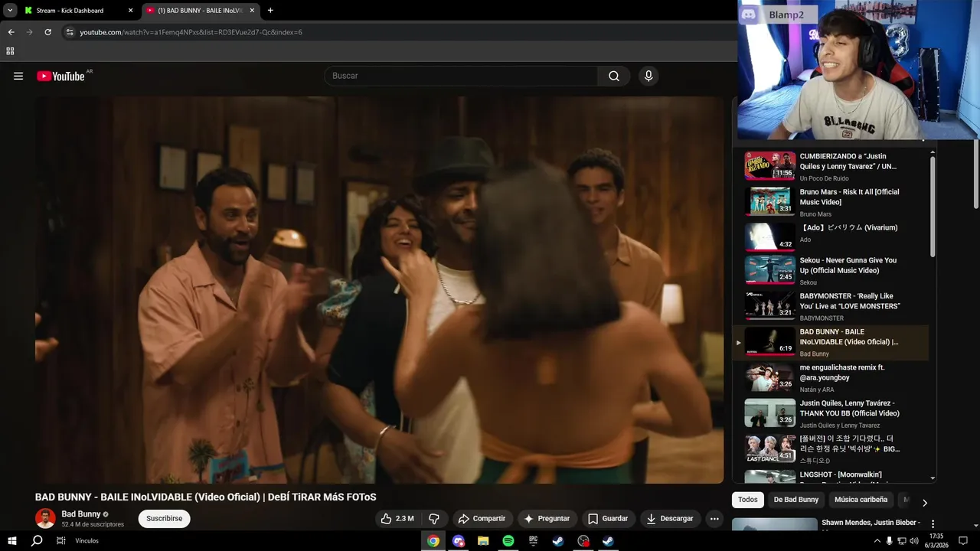The height and width of the screenshot is (551, 980).
Task: Open Windows taskbar search
Action: pyautogui.click(x=37, y=540)
